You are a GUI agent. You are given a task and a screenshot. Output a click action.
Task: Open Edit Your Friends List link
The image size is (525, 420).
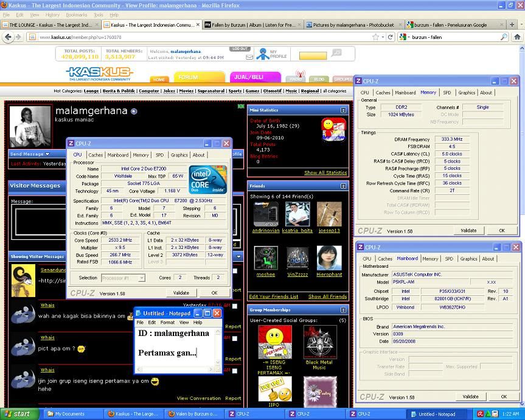pos(274,297)
